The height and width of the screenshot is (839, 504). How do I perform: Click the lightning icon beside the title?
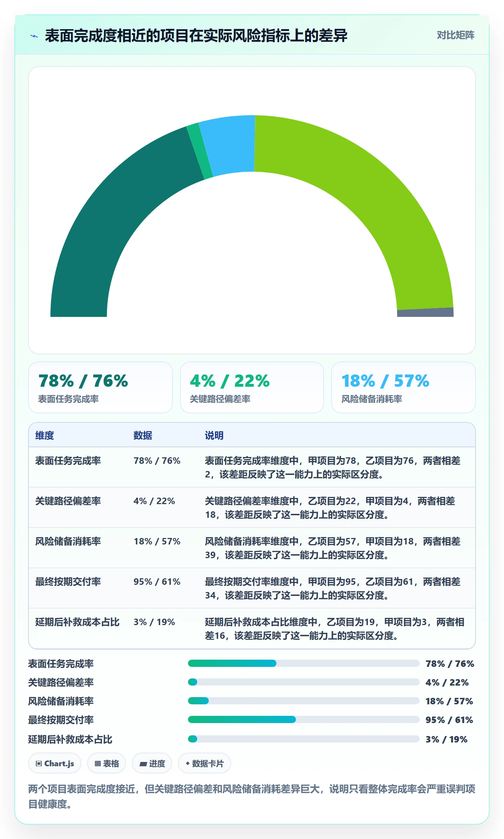pos(34,36)
